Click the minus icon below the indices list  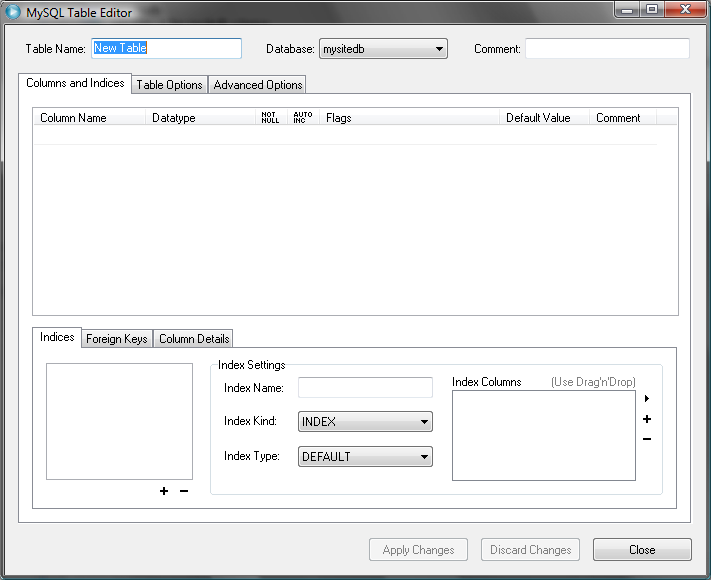[183, 491]
